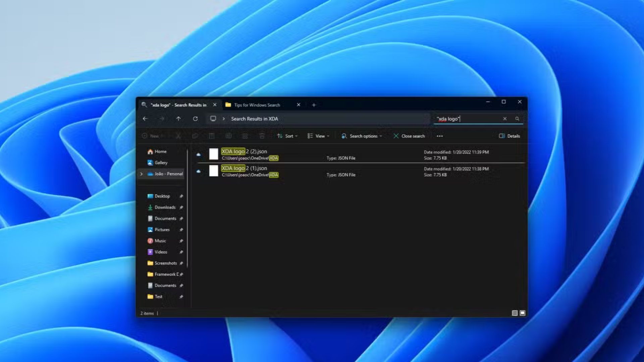Click the Copy icon in the toolbar

195,136
